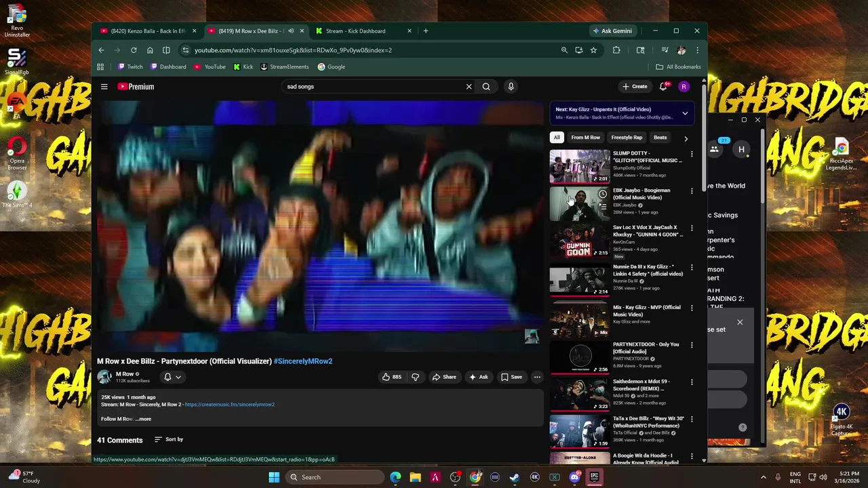Open the Dashboard bookmark
Image resolution: width=868 pixels, height=488 pixels.
[168, 67]
